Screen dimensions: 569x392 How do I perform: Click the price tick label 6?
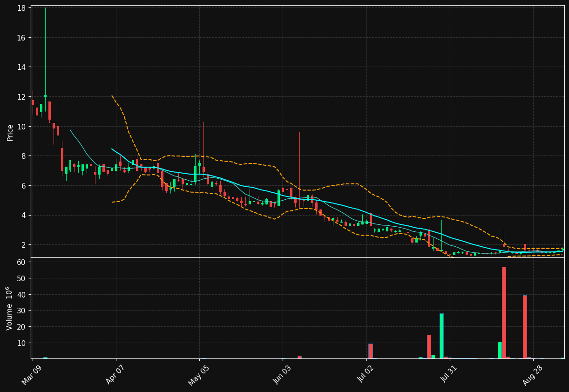(x=24, y=186)
